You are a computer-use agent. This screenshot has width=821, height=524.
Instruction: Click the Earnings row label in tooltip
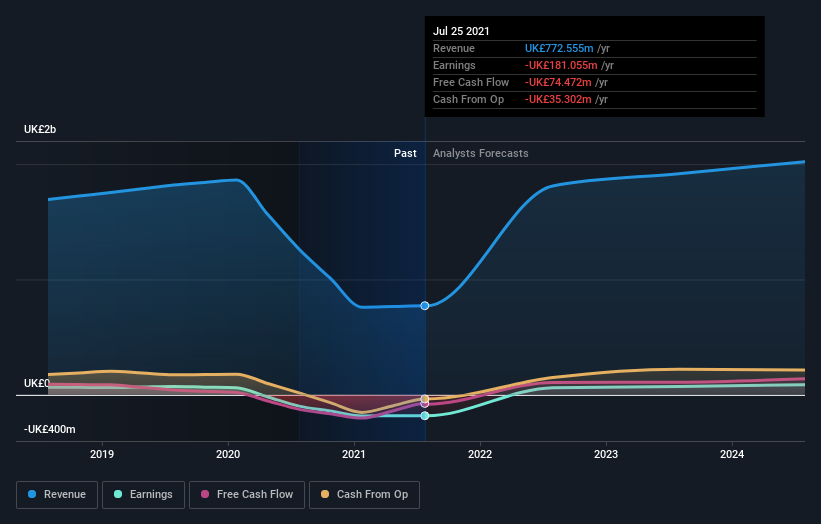[454, 65]
